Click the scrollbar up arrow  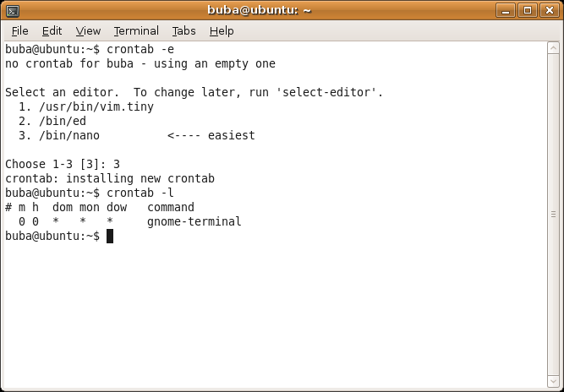[553, 48]
